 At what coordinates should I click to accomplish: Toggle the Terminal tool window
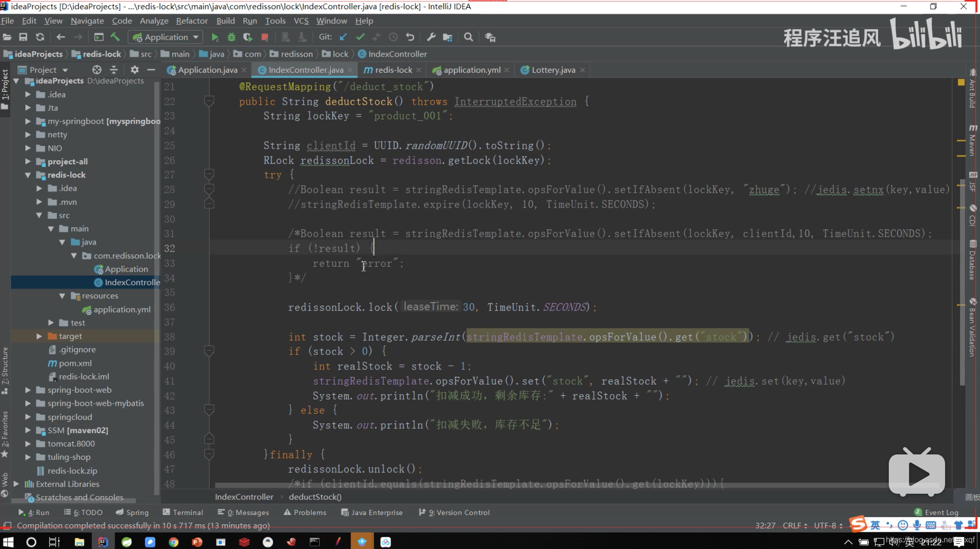(x=182, y=513)
